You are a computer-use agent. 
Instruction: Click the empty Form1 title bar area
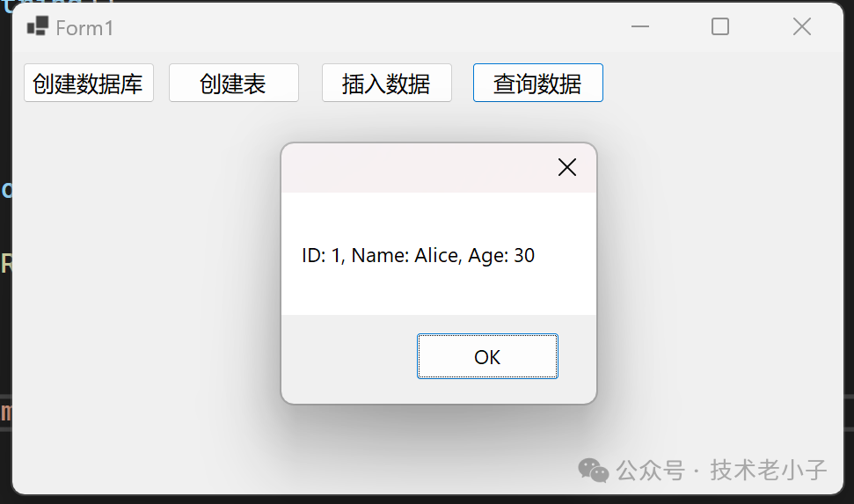pyautogui.click(x=370, y=27)
